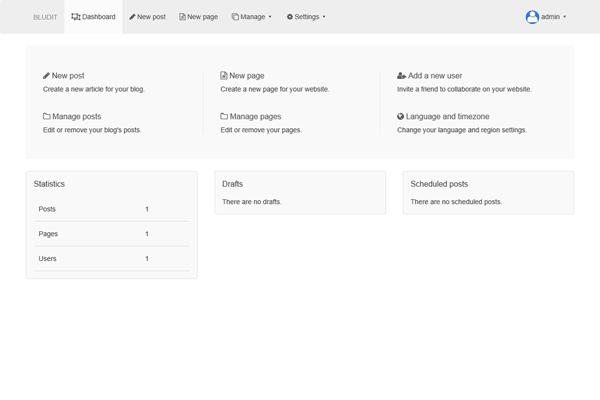Click the folder icon beside Manage pages
This screenshot has height=400, width=600.
coord(224,116)
